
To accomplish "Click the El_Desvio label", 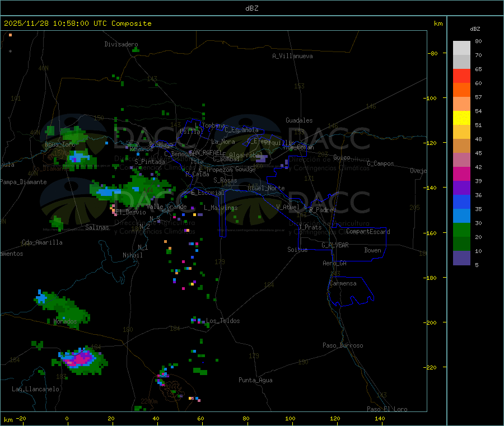I will click(x=130, y=212).
